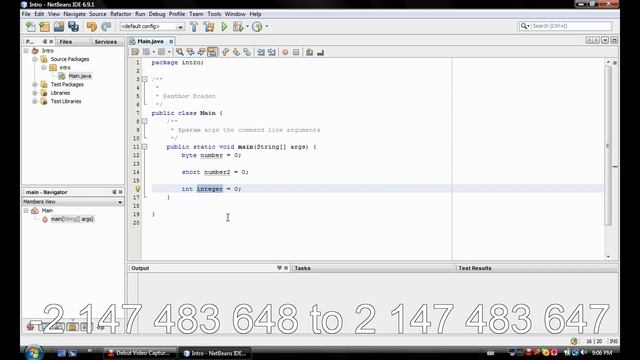Expand the Libraries node
Image resolution: width=640 pixels, height=360 pixels.
(x=35, y=93)
